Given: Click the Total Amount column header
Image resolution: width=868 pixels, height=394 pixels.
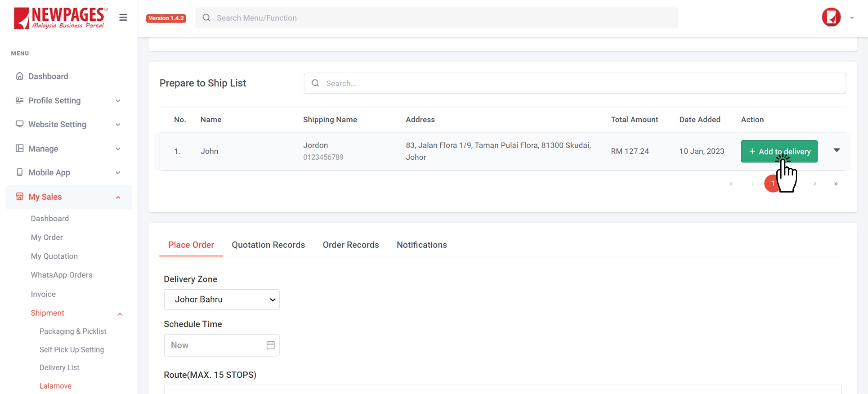Looking at the screenshot, I should tap(634, 120).
